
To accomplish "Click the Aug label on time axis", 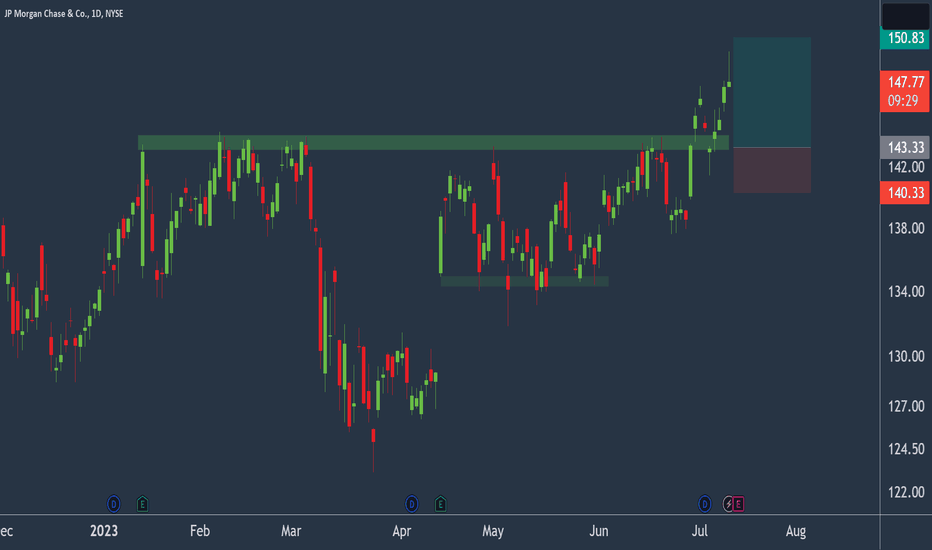I will [x=796, y=531].
